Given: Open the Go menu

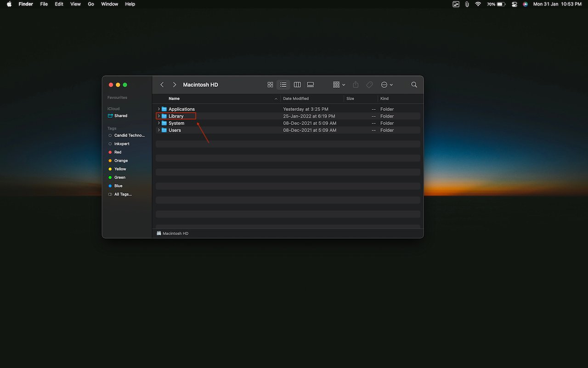Looking at the screenshot, I should click(x=90, y=4).
